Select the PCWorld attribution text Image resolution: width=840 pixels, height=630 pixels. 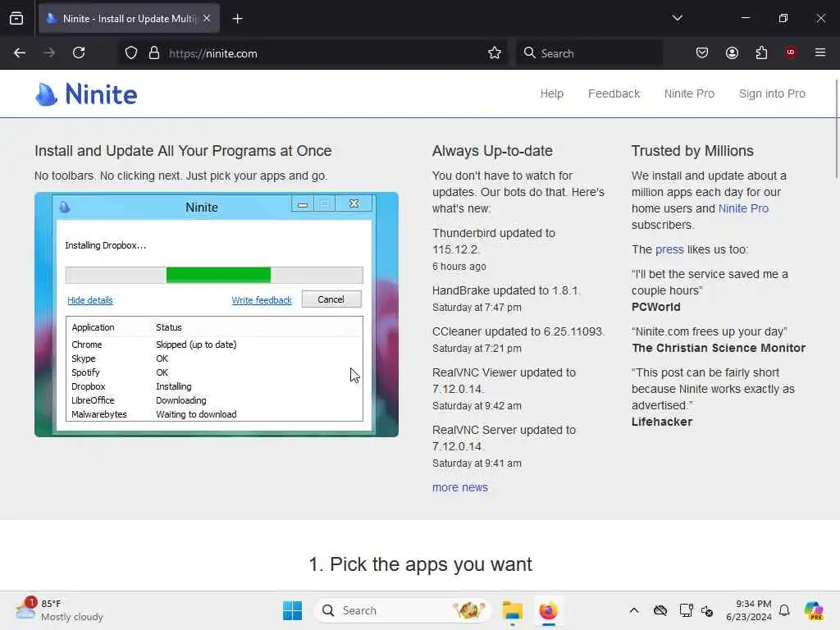[x=655, y=307]
